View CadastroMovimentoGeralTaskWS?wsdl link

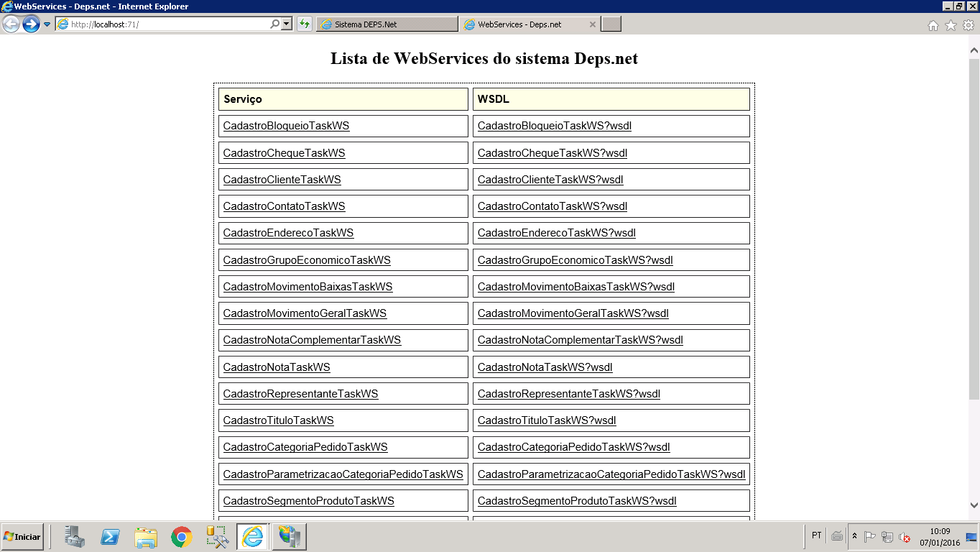point(573,313)
